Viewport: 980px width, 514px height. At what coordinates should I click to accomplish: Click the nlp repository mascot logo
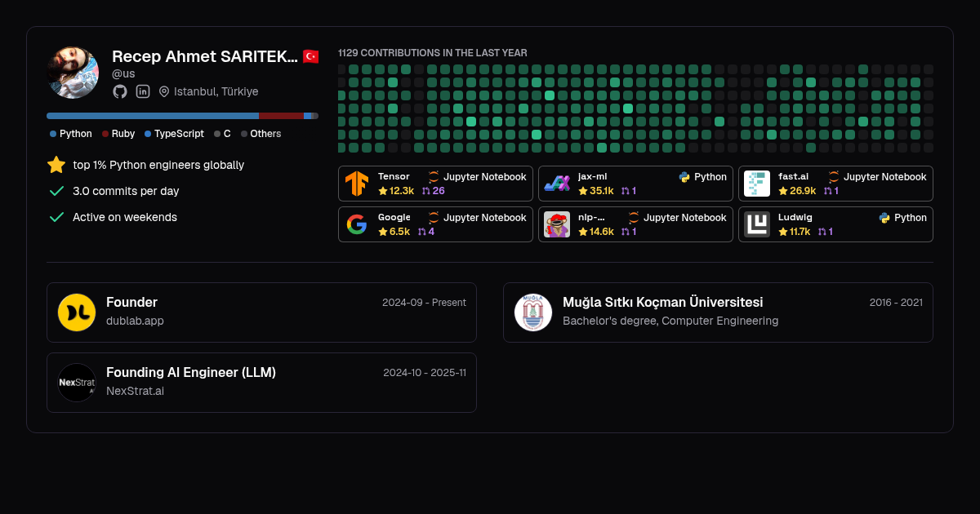557,224
